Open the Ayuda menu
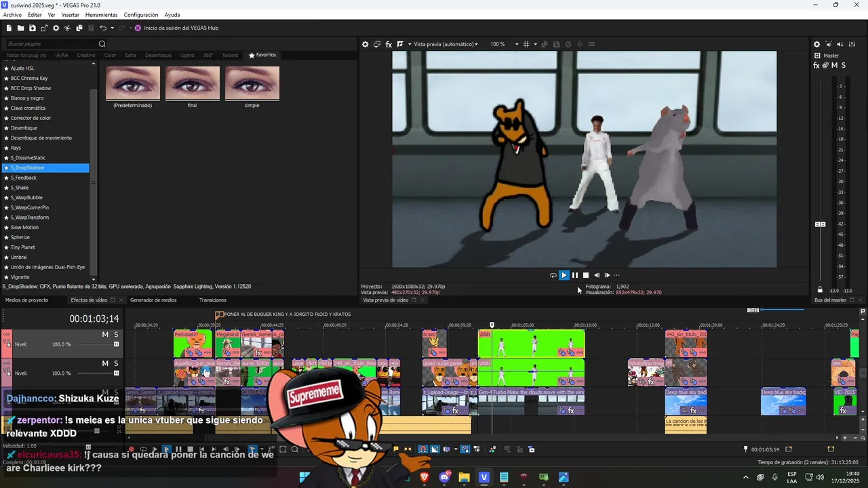 172,15
